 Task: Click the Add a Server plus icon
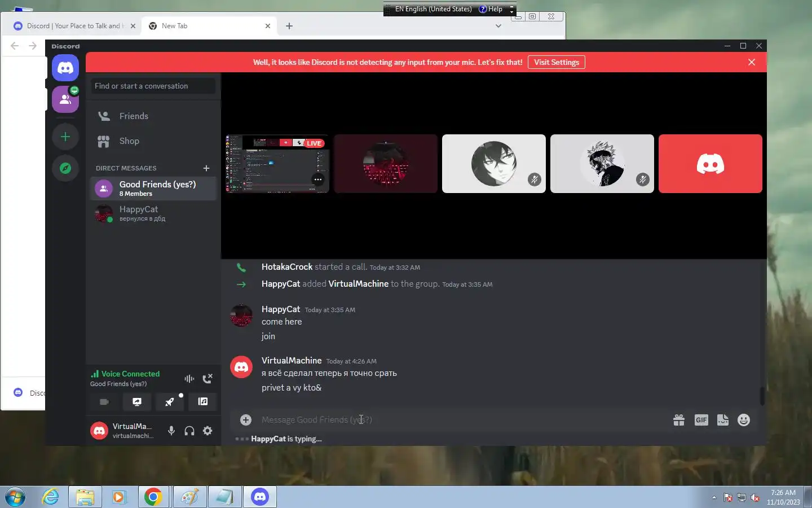click(x=65, y=137)
